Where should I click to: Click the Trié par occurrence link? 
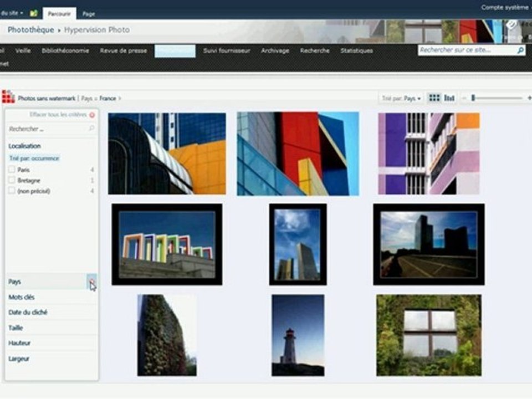pyautogui.click(x=34, y=158)
